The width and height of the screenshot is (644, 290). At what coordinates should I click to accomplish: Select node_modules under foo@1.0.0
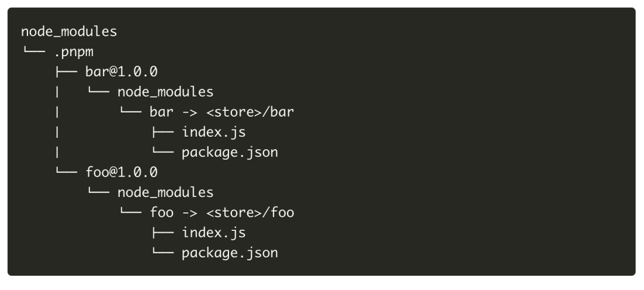click(x=166, y=193)
